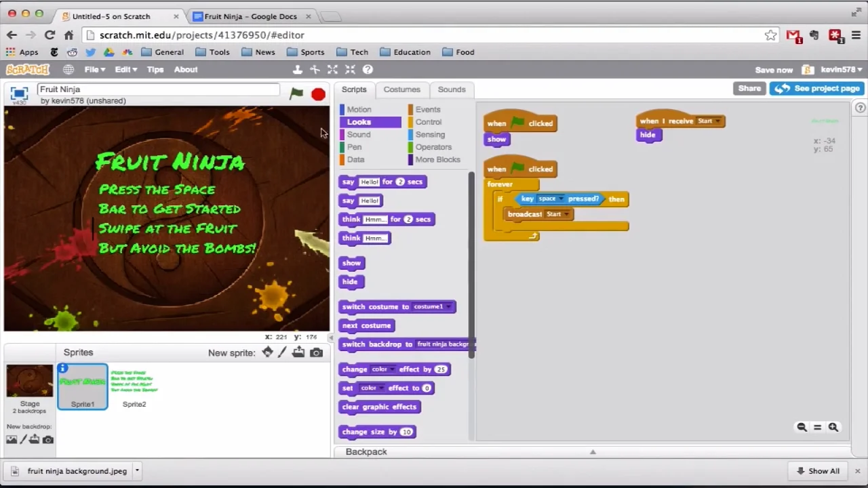
Task: Zoom out the scripts area
Action: 802,427
